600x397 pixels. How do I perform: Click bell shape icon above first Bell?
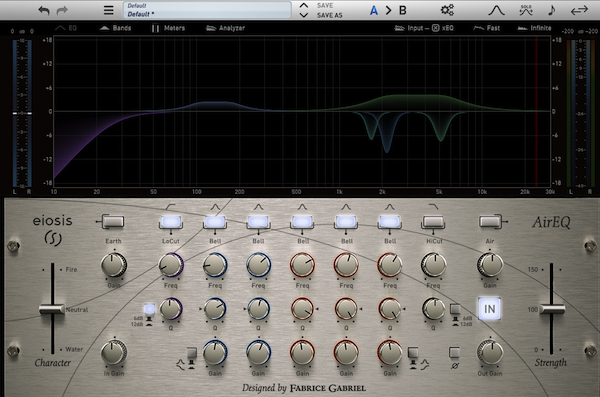click(215, 207)
